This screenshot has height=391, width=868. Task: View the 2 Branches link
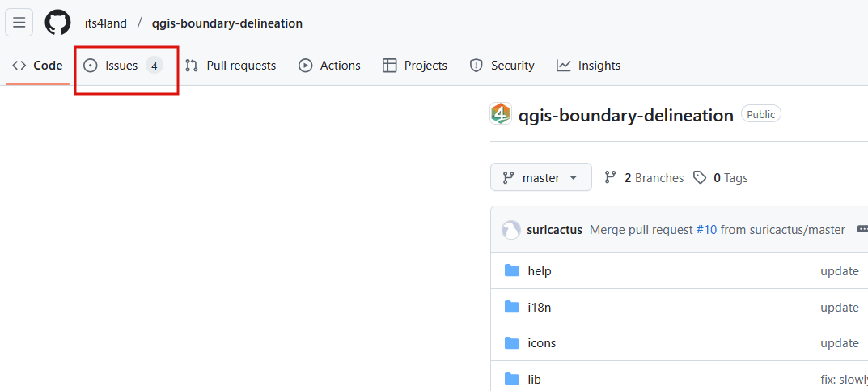coord(644,178)
